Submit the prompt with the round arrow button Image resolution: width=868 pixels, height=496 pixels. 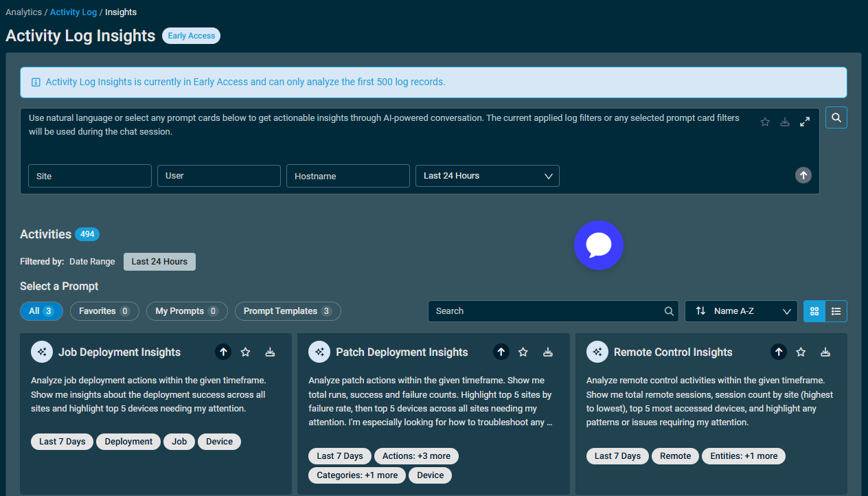coord(803,175)
